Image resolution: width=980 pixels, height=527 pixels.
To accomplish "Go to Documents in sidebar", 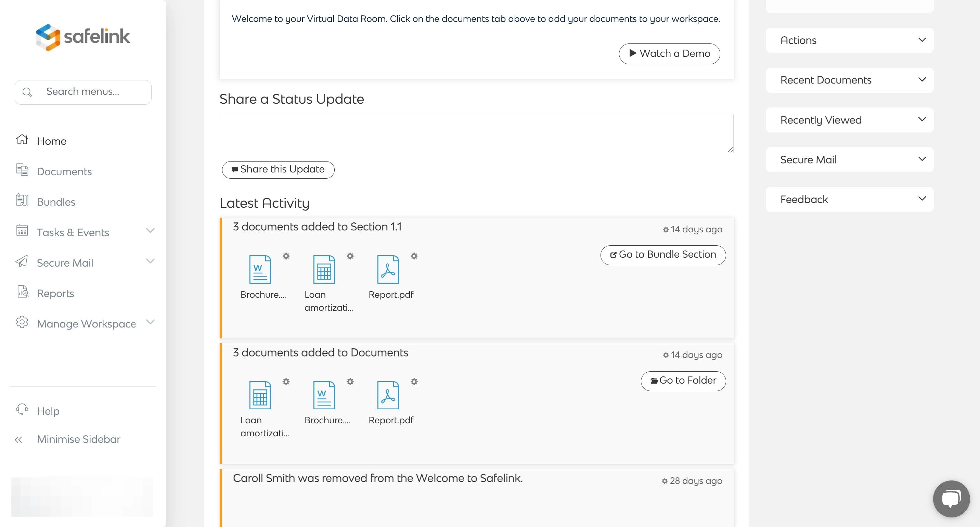I will click(x=64, y=171).
